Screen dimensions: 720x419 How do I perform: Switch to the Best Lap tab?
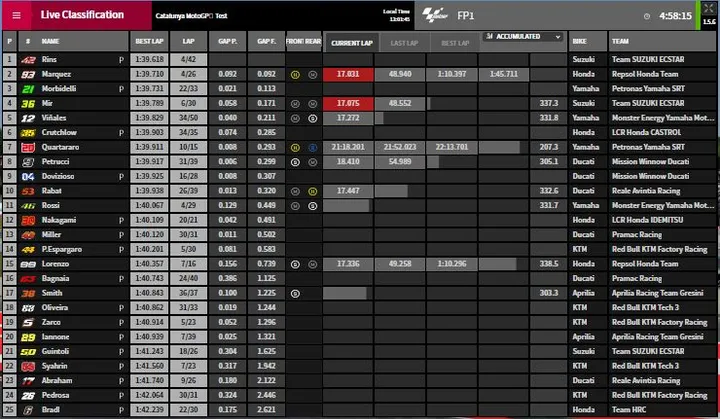(x=455, y=43)
